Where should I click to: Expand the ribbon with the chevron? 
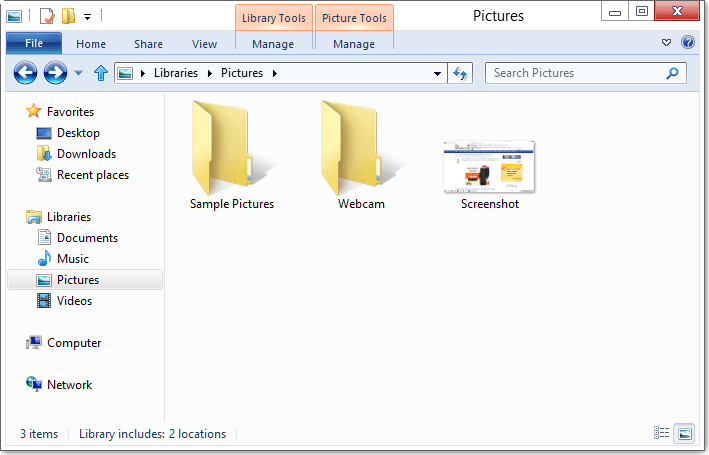(667, 43)
